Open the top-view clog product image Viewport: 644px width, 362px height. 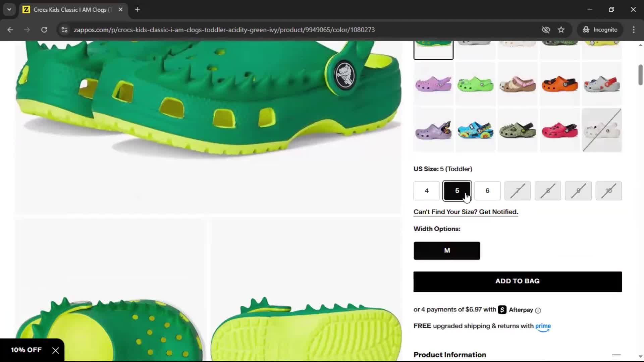(x=109, y=290)
